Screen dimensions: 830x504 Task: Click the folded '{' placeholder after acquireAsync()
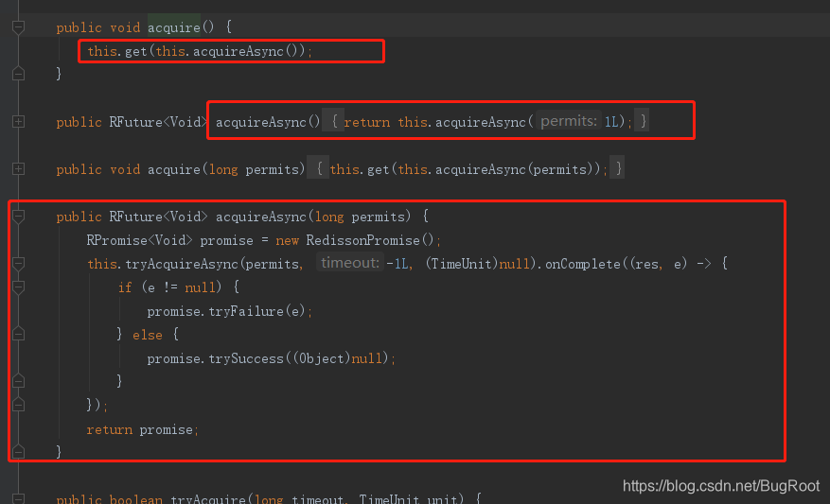click(x=333, y=122)
